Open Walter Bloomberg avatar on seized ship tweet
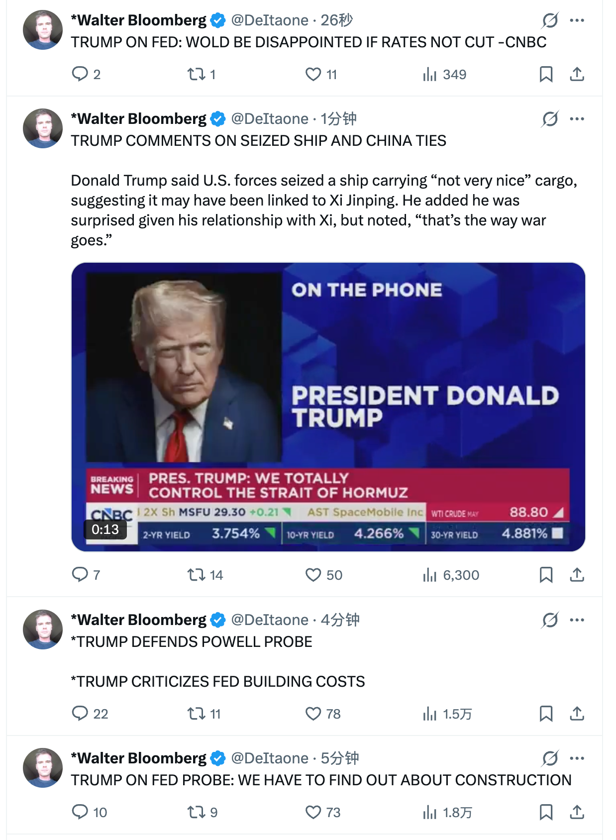This screenshot has width=616, height=840. pos(43,128)
